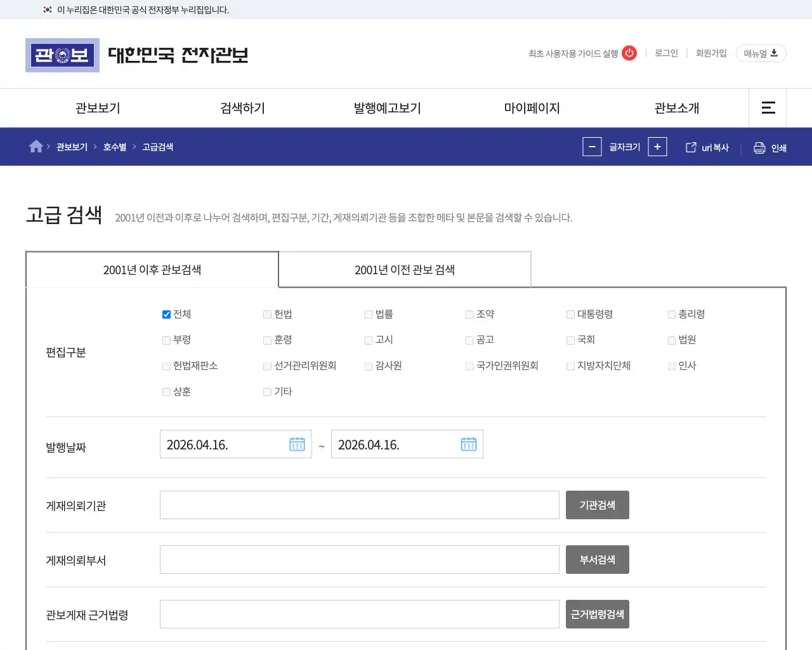The height and width of the screenshot is (650, 812).
Task: Click the 게재의뢰기관 input field
Action: (x=359, y=505)
